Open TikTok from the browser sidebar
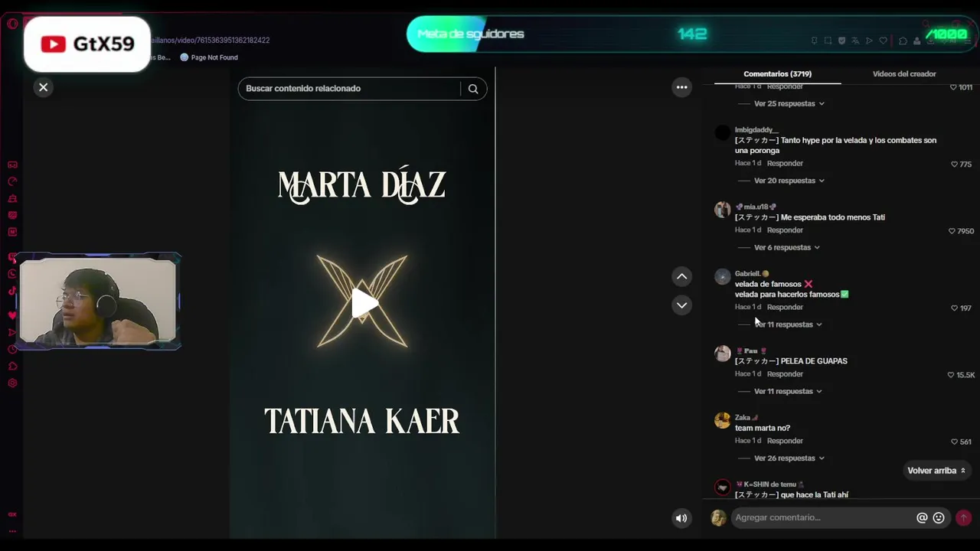The width and height of the screenshot is (980, 551). [x=12, y=290]
